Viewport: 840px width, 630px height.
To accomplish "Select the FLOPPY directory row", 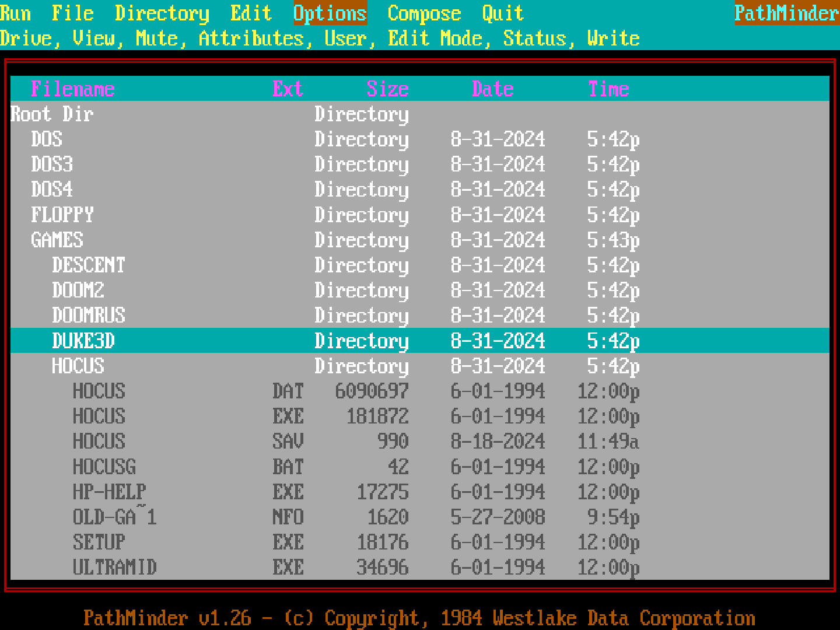I will pos(420,215).
